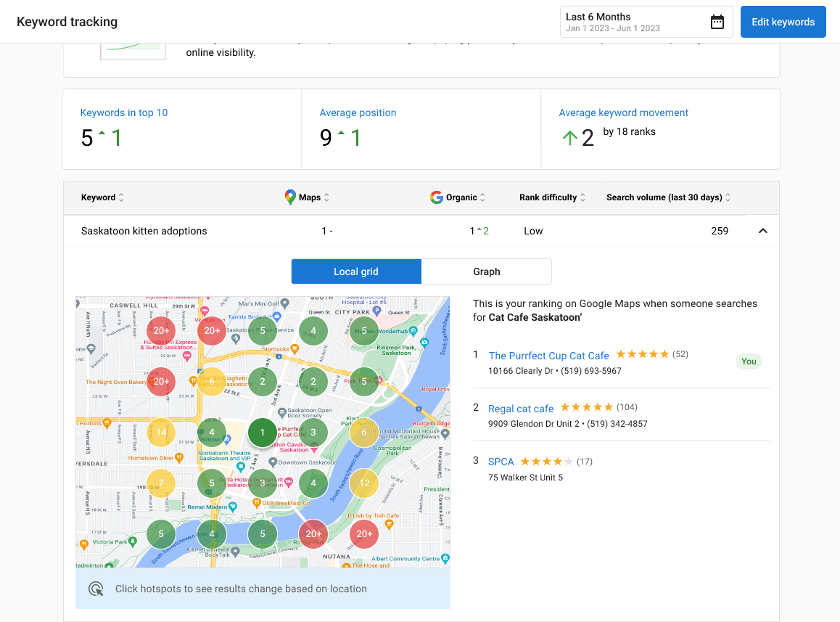Open the SPCA listing link

click(501, 461)
